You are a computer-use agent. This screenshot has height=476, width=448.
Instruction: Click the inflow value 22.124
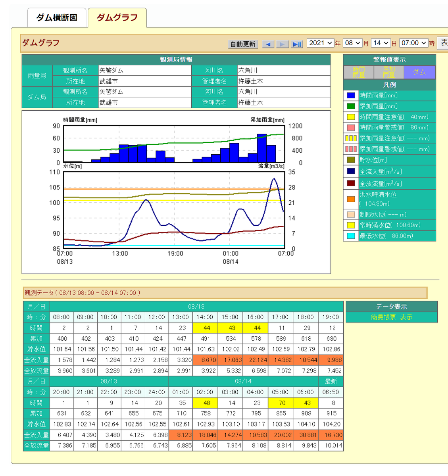click(256, 360)
